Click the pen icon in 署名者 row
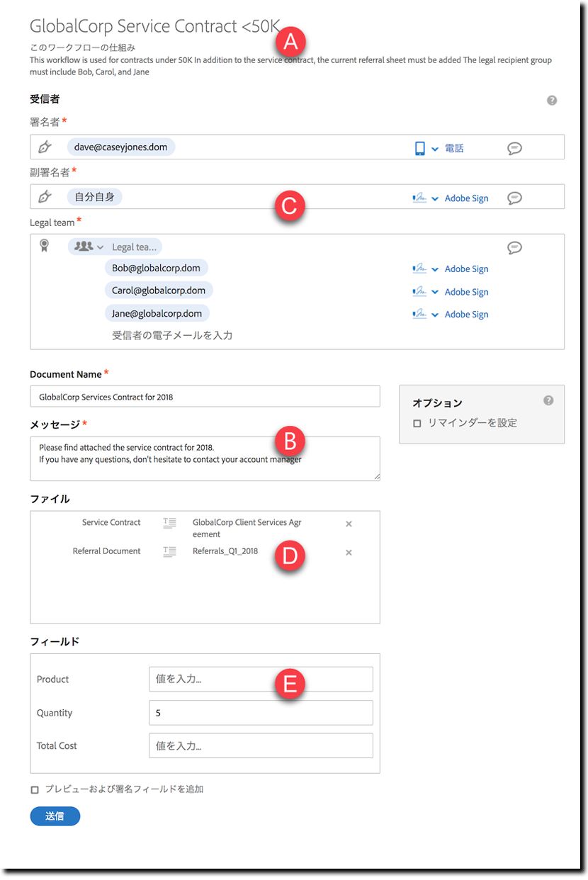The image size is (588, 880). pyautogui.click(x=45, y=147)
